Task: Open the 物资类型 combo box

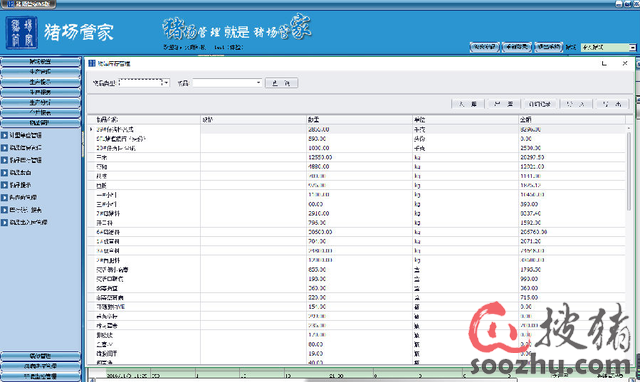Action: tap(144, 83)
